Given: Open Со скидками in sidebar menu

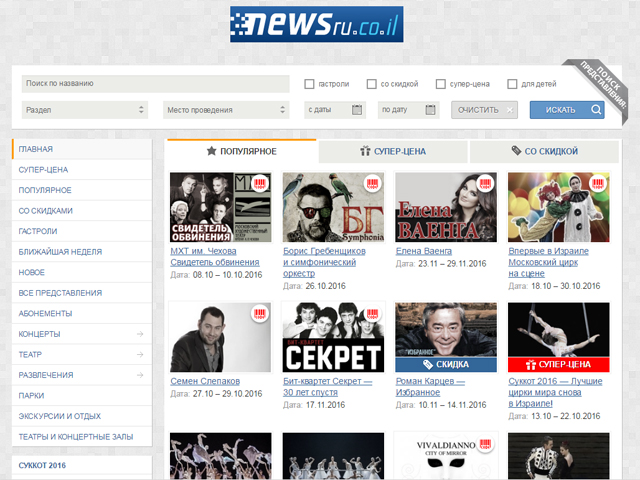Looking at the screenshot, I should pyautogui.click(x=82, y=211).
